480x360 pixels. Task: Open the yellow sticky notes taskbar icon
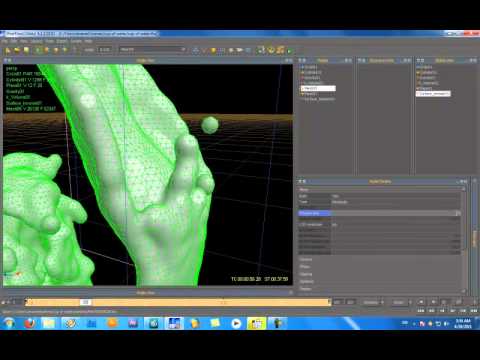point(215,323)
